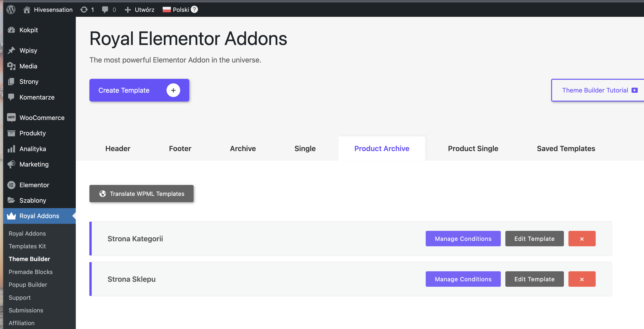Click the Create Template button
644x329 pixels.
(x=139, y=90)
